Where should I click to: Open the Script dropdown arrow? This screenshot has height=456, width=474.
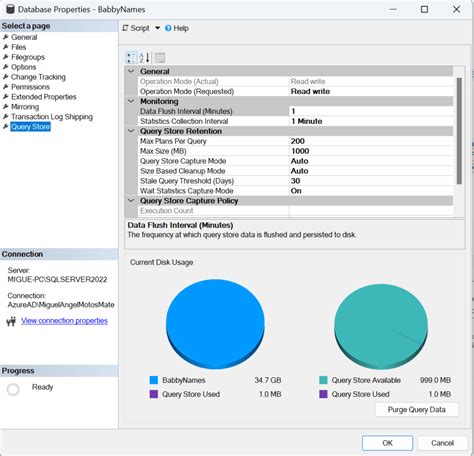(157, 28)
